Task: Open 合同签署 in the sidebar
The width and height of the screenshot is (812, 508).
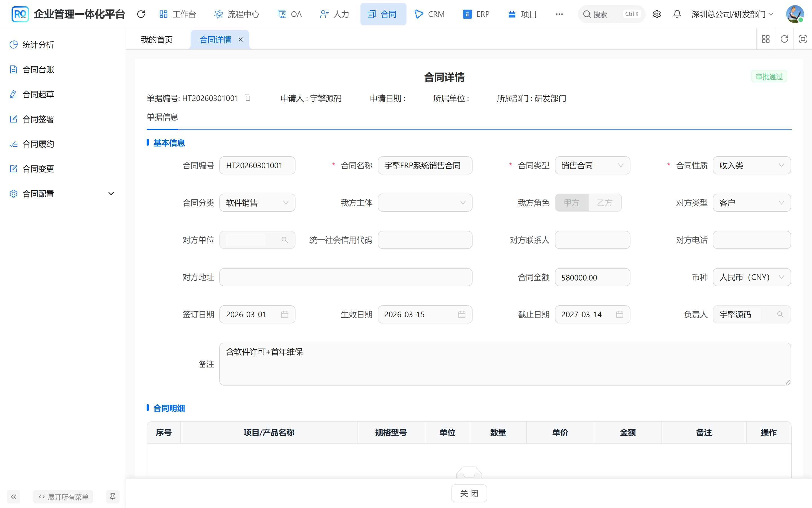Action: click(38, 119)
